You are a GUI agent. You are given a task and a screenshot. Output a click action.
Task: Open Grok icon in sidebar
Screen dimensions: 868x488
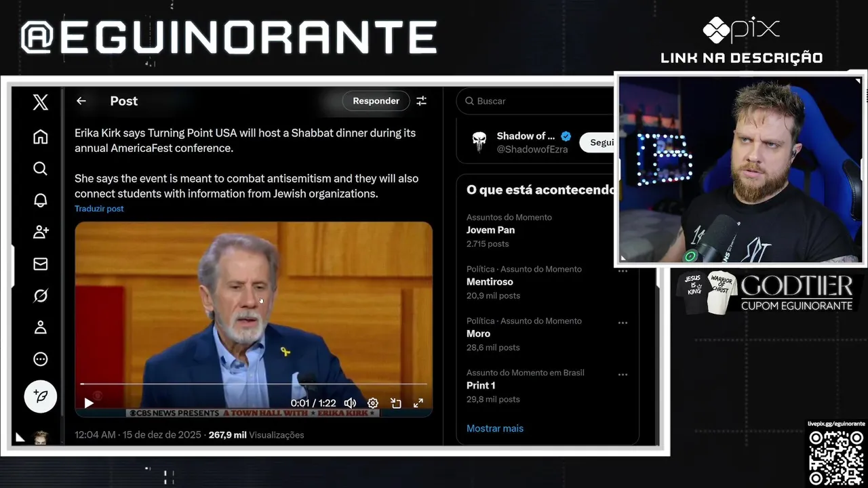coord(40,296)
